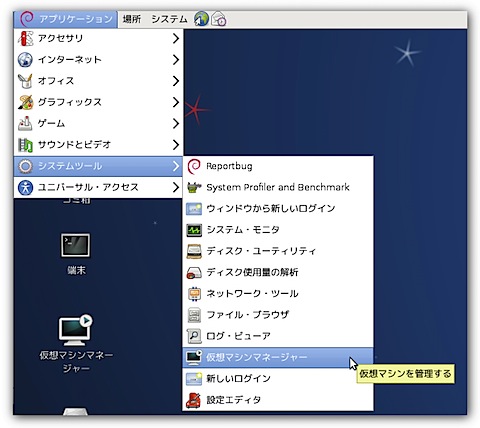Click the インターネット globe icon in the menu
This screenshot has width=480, height=428.
pos(26,60)
